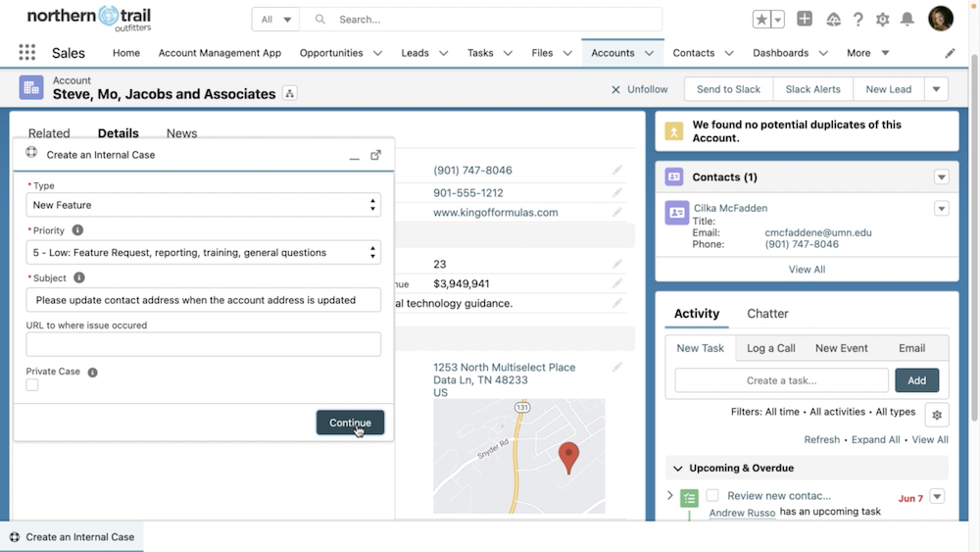Select the Log a Call tab
This screenshot has height=552, width=980.
770,348
